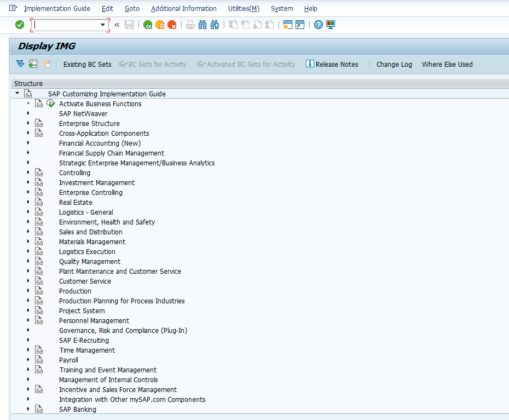509x420 pixels.
Task: Click the Customize Local Layout monitor icon
Action: tap(331, 25)
